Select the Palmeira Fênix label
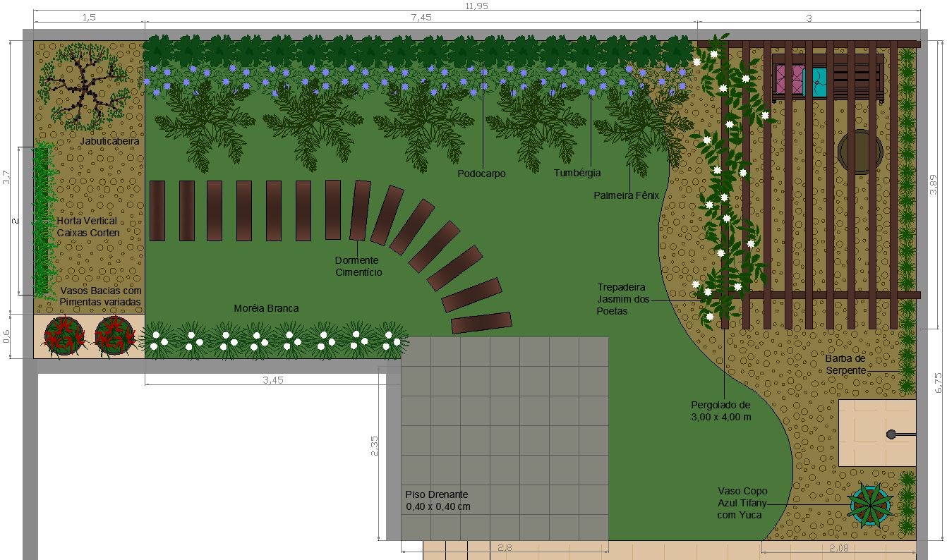 pyautogui.click(x=626, y=195)
